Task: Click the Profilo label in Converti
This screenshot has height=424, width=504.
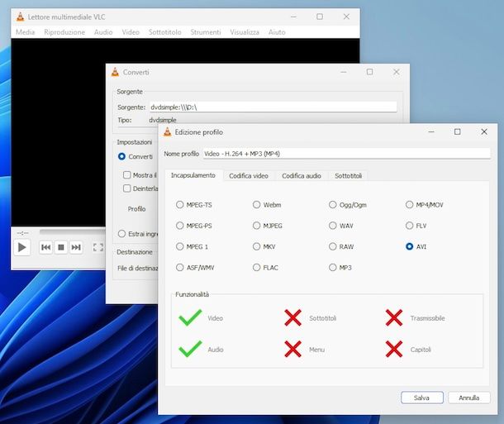Action: 136,209
